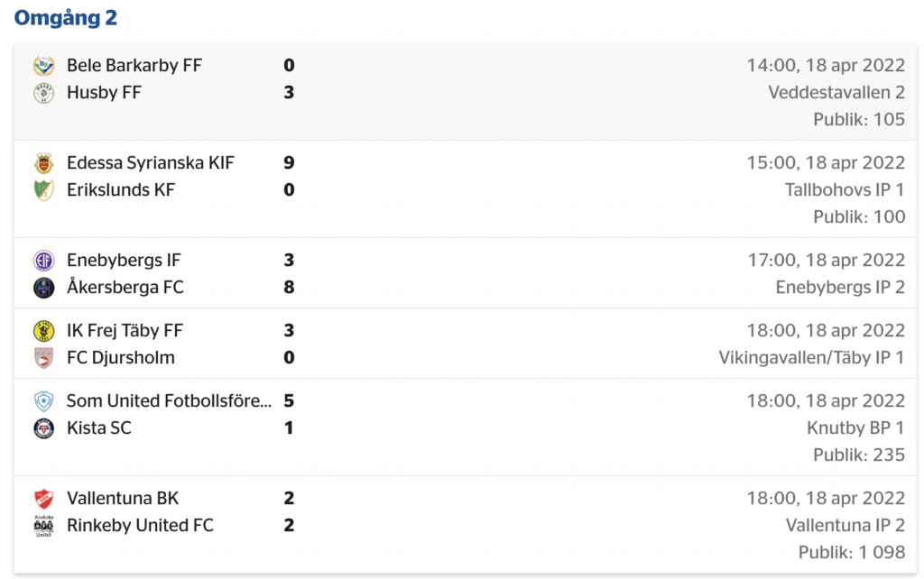
Task: Click the Som United star shield crest
Action: click(43, 401)
